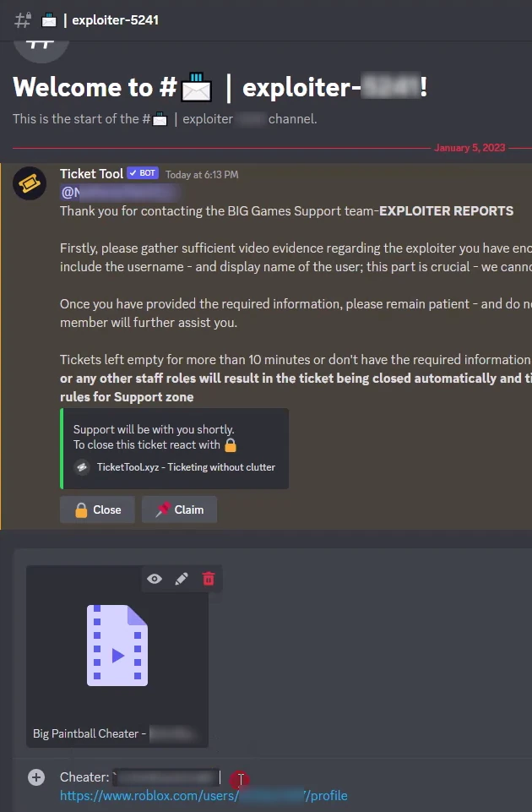Click the Claim ticket button
Image resolution: width=532 pixels, height=812 pixels.
179,510
